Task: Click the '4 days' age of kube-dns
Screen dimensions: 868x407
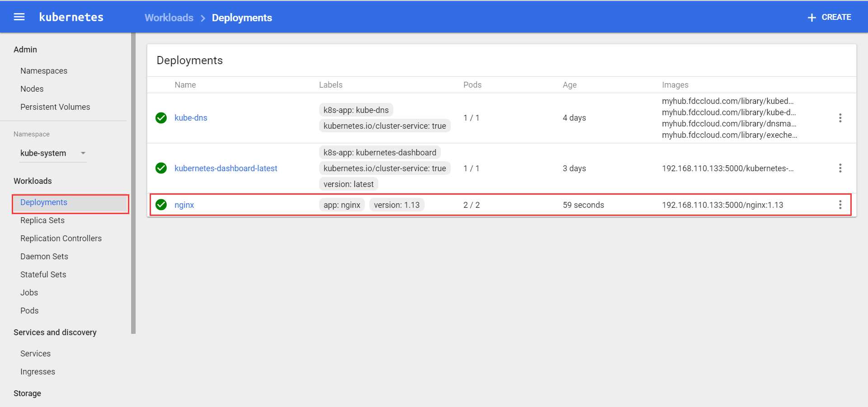Action: click(x=574, y=118)
